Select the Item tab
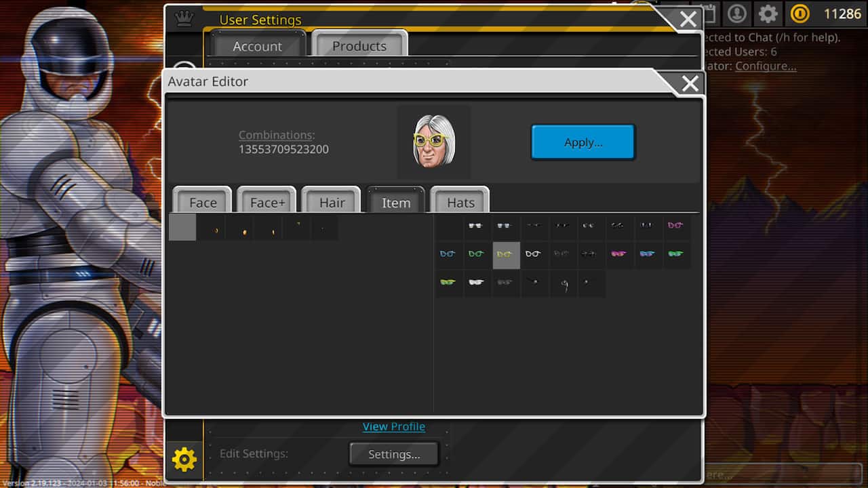Viewport: 868px width, 488px height. (x=396, y=202)
